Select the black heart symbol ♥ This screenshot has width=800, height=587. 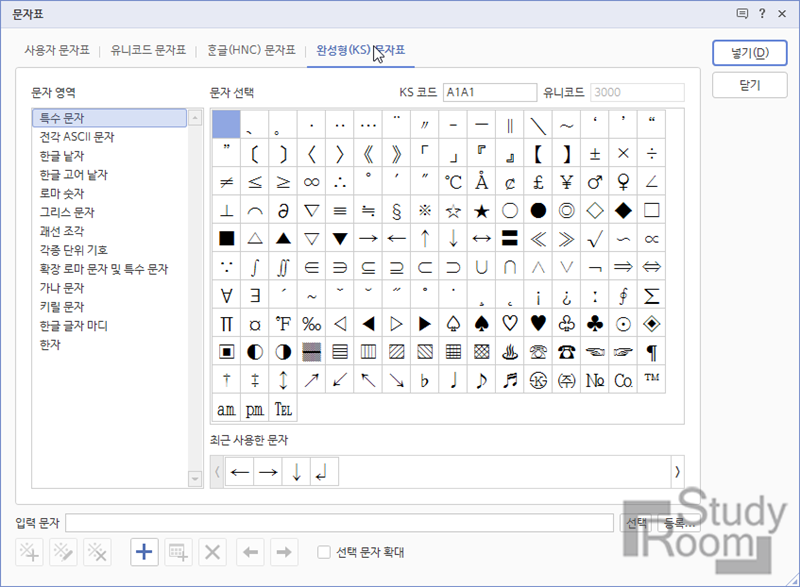538,323
